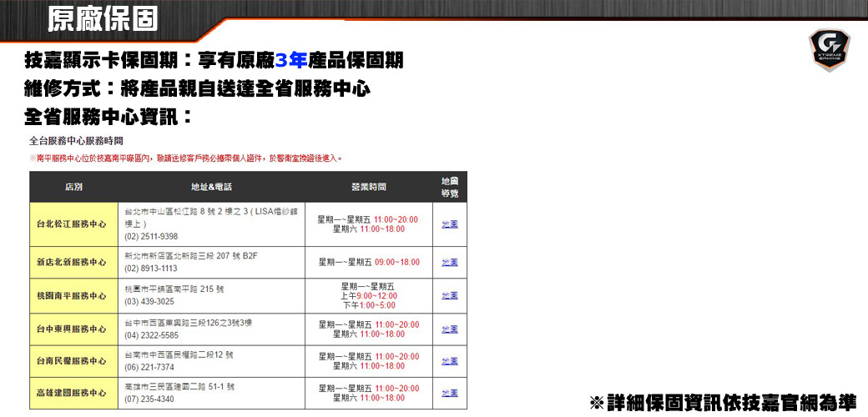Click phone number (06) 221-7374

[x=149, y=367]
